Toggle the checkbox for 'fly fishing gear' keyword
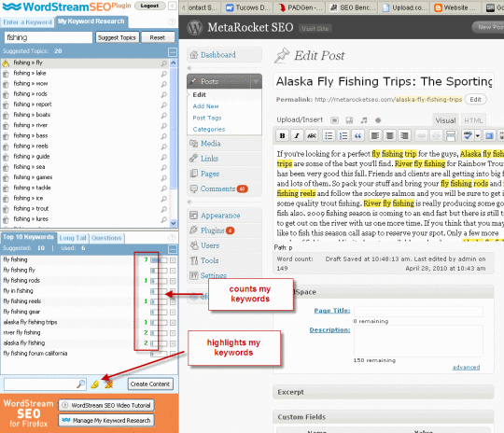Viewport: 504px width, 433px height. (173, 312)
